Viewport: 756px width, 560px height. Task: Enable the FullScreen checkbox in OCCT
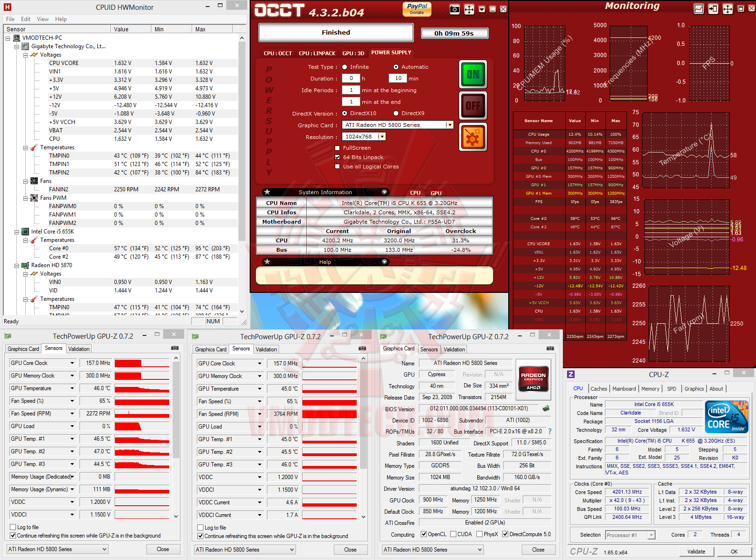(338, 148)
